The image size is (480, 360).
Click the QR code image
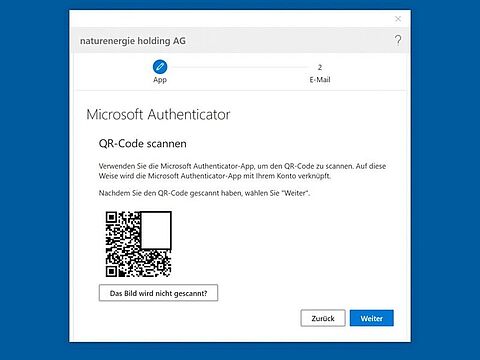[x=138, y=244]
